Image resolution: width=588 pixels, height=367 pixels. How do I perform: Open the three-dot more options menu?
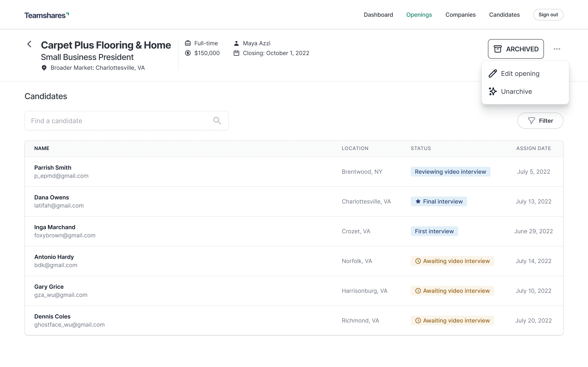pos(557,49)
